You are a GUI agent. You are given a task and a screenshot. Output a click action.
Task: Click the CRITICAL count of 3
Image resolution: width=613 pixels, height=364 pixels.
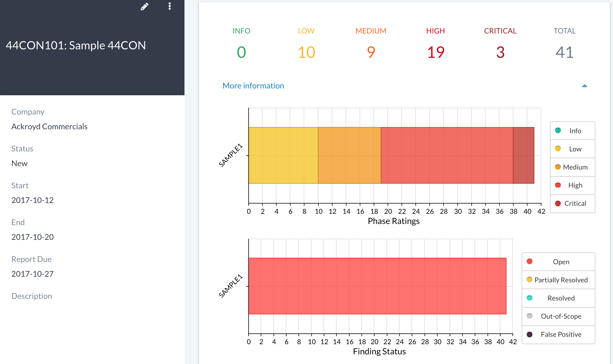click(500, 52)
